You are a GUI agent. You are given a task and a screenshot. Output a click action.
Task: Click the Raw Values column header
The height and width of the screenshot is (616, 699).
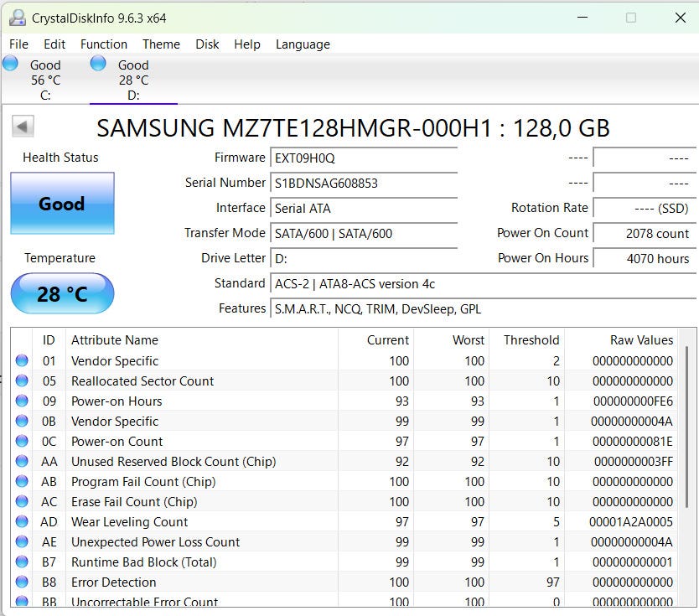pyautogui.click(x=621, y=340)
